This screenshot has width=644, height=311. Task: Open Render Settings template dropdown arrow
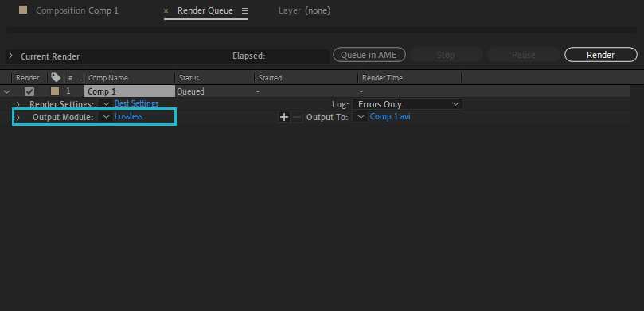click(x=106, y=103)
